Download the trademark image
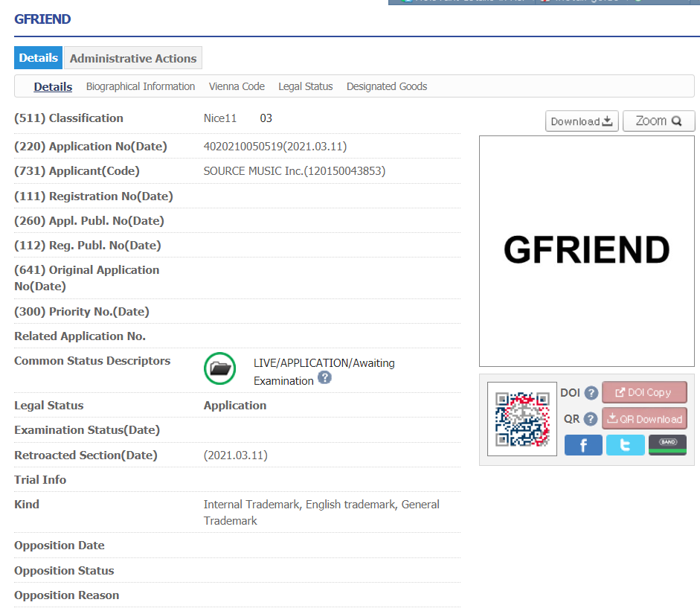This screenshot has height=614, width=700. 582,121
